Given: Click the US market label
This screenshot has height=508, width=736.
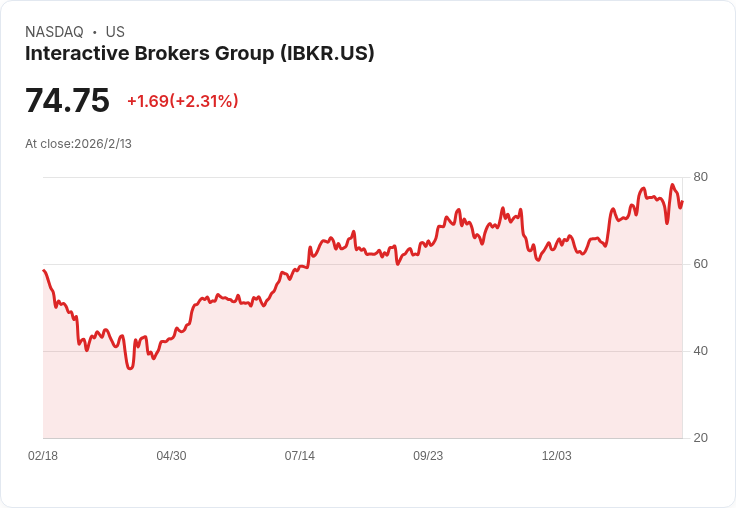Looking at the screenshot, I should tap(115, 32).
